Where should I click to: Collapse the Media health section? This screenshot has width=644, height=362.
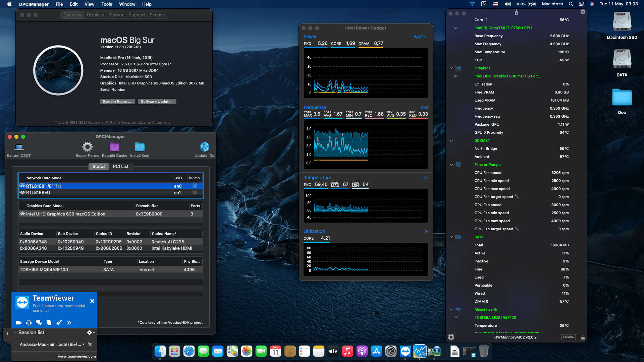[x=451, y=309]
